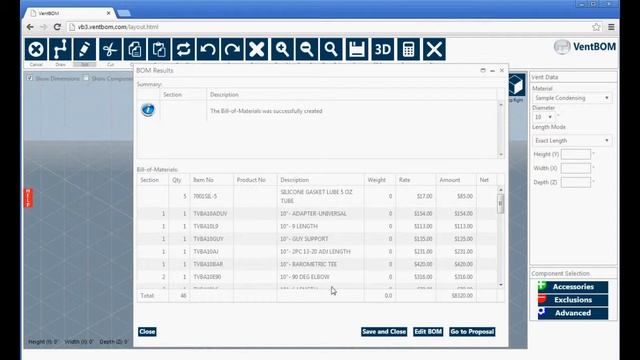Reload the browser page
Viewport: 640px width, 360px height.
coord(57,27)
